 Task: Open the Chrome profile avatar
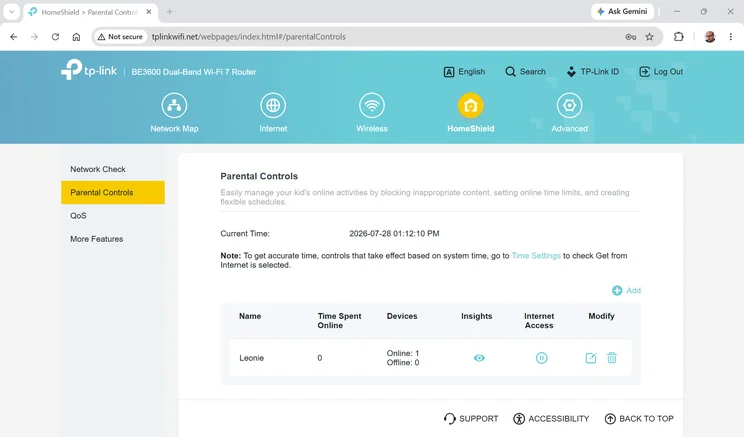(710, 37)
